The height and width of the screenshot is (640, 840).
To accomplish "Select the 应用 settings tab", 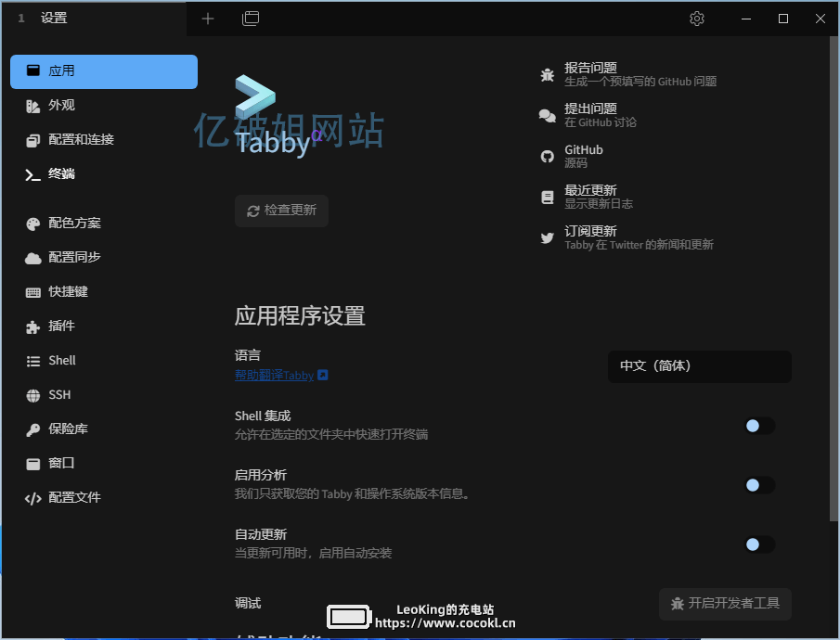I will [x=104, y=71].
